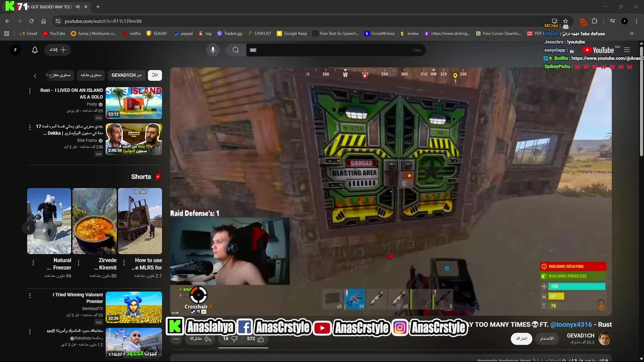Select the 'الكل' filter chip

click(155, 75)
